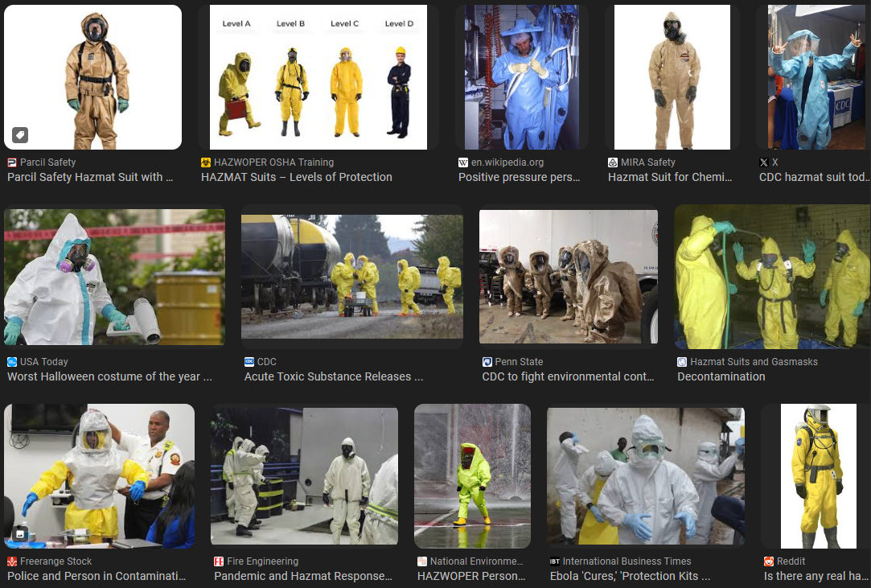Open 'CDC to fight environmental cont...' link

point(569,376)
